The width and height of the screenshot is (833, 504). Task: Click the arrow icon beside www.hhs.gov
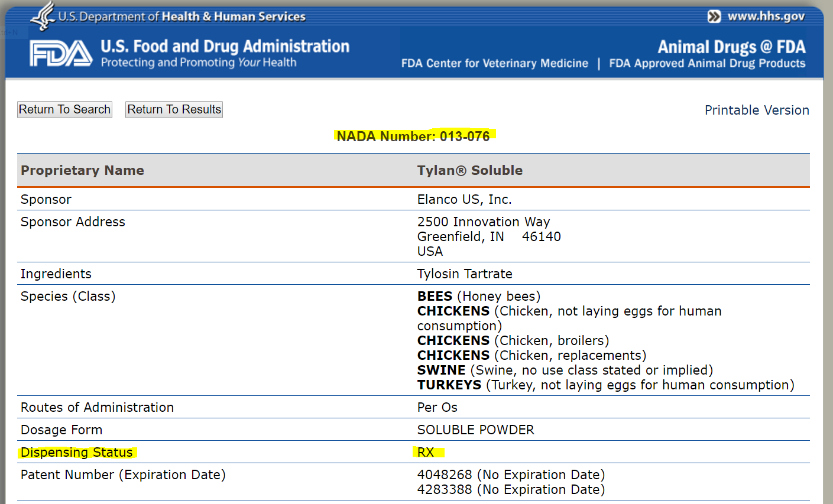tap(714, 17)
